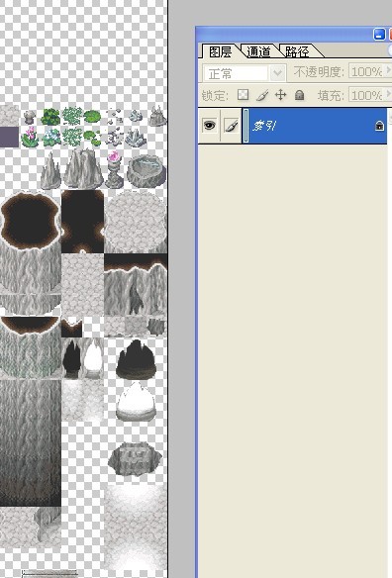Enable lock image pixels brush icon
This screenshot has height=578, width=392.
click(x=261, y=95)
